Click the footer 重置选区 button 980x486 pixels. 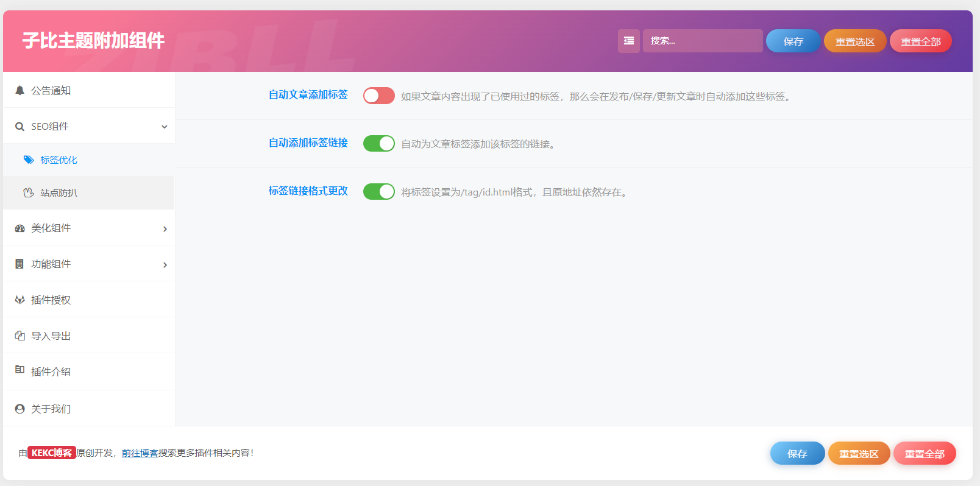point(859,453)
